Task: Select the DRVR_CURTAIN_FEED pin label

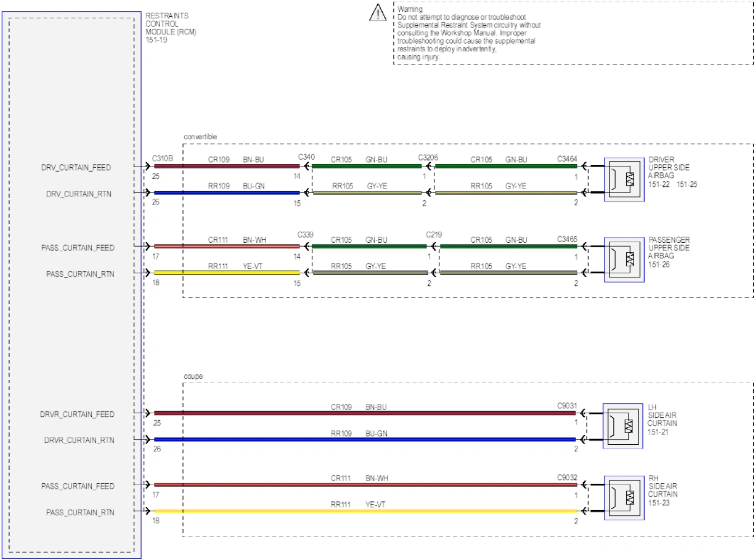Action: 77,415
